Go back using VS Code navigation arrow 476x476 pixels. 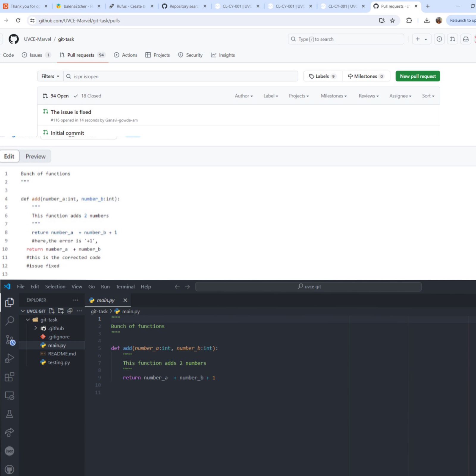(177, 286)
